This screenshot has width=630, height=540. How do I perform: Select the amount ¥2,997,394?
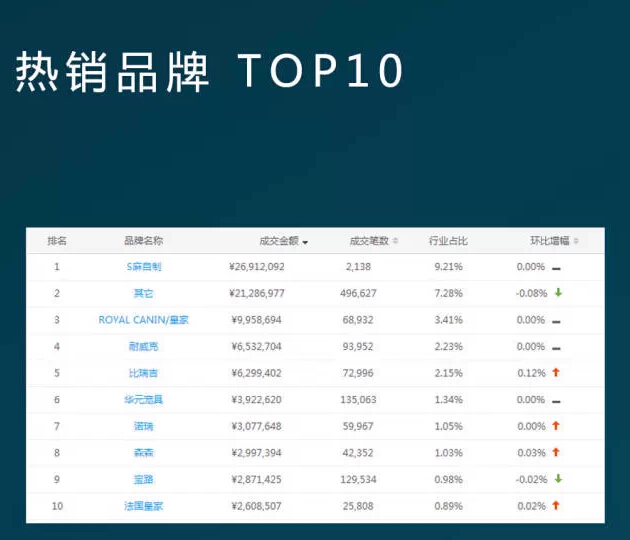tap(257, 453)
